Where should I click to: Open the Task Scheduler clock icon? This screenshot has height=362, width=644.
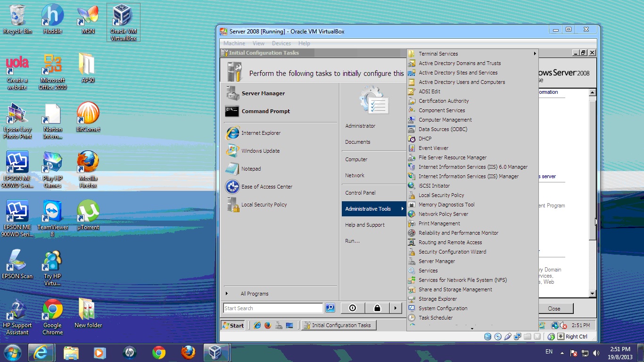point(412,318)
